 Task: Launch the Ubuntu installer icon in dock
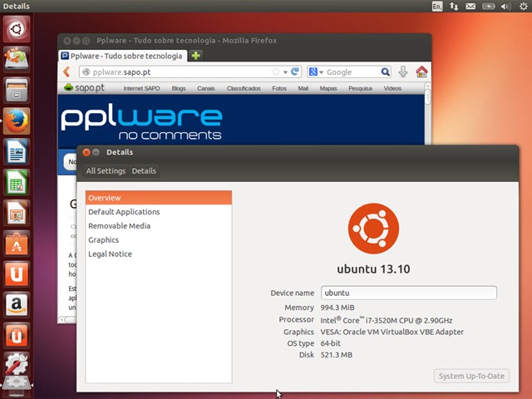point(17,59)
